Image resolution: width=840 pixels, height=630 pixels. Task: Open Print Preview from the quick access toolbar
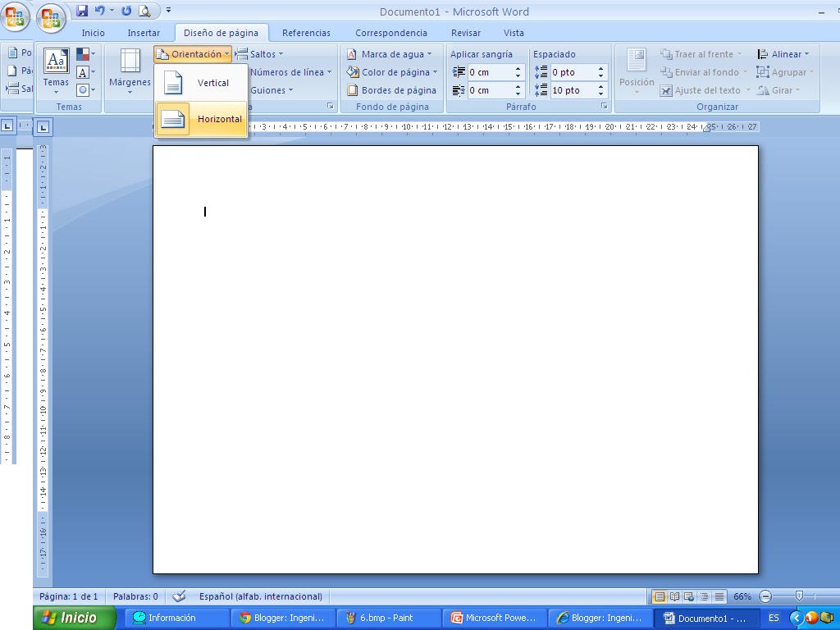pyautogui.click(x=144, y=11)
